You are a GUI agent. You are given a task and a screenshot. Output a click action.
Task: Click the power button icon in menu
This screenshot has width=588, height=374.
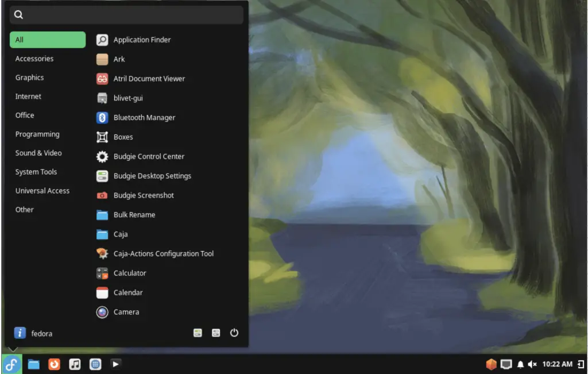[x=234, y=333]
